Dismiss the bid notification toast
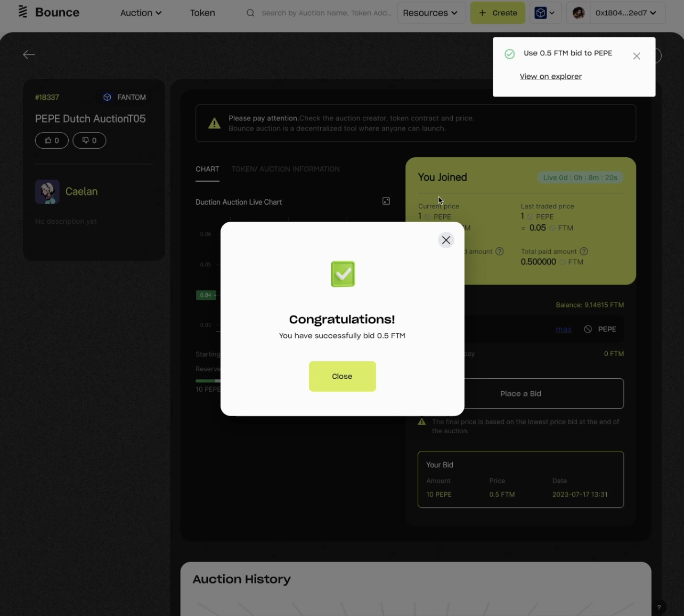The height and width of the screenshot is (616, 684). pyautogui.click(x=636, y=56)
